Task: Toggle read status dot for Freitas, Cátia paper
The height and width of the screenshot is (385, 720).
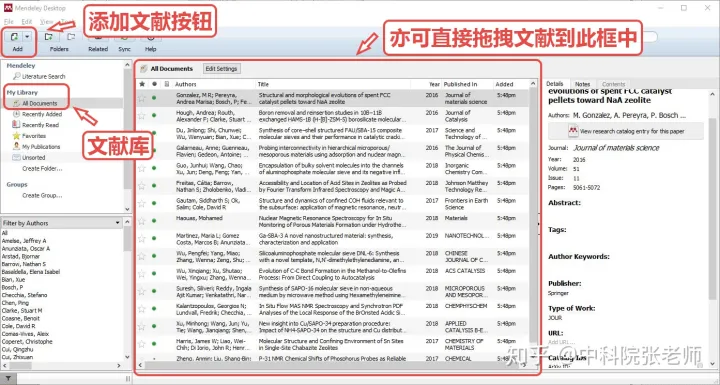Action: pyautogui.click(x=154, y=186)
